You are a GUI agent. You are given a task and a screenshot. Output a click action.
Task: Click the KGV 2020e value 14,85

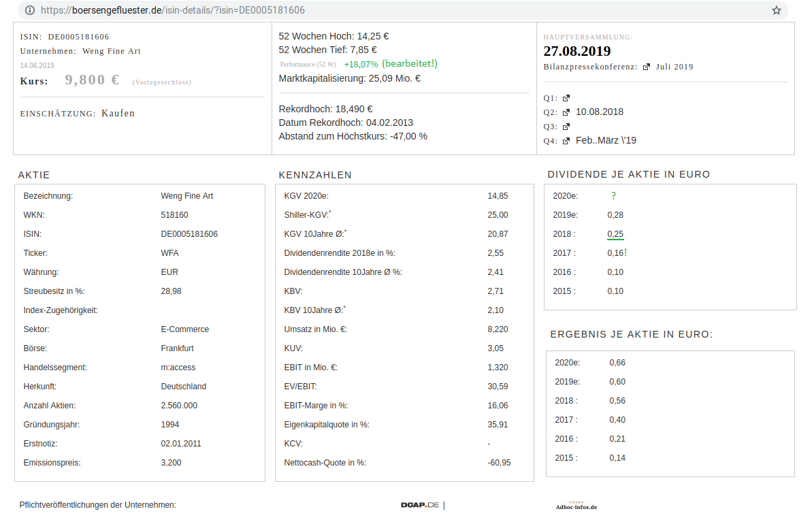(498, 196)
